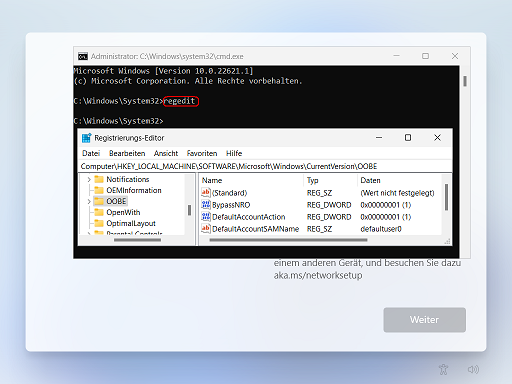Click the registry path address bar

click(x=265, y=166)
